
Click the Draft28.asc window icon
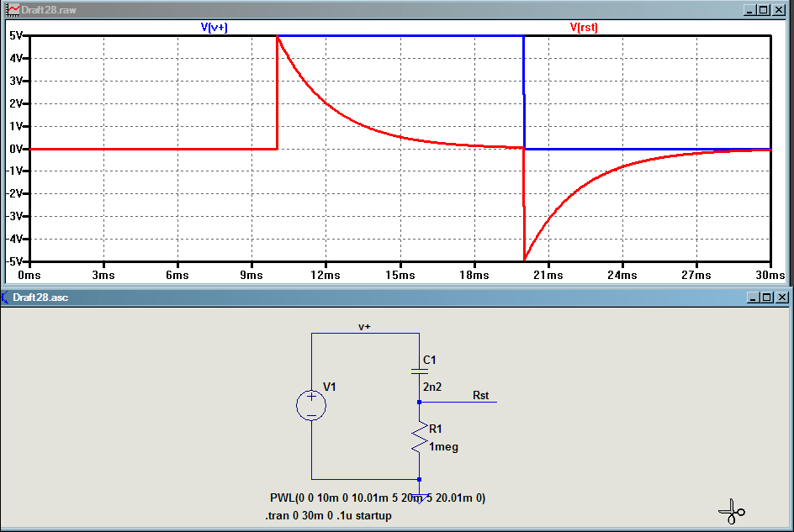(x=5, y=298)
